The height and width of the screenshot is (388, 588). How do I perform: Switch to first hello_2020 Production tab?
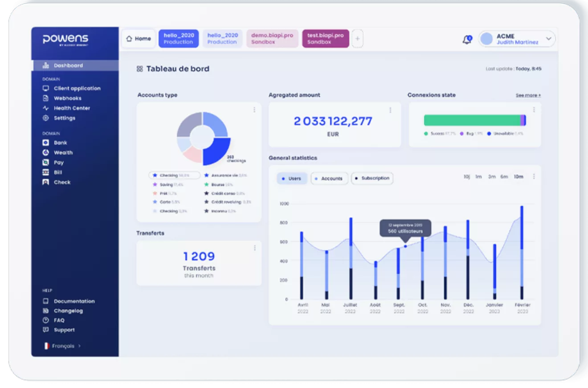tap(179, 39)
